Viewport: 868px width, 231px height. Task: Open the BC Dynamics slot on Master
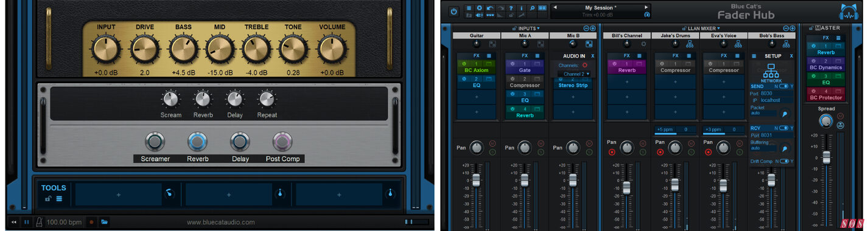825,67
